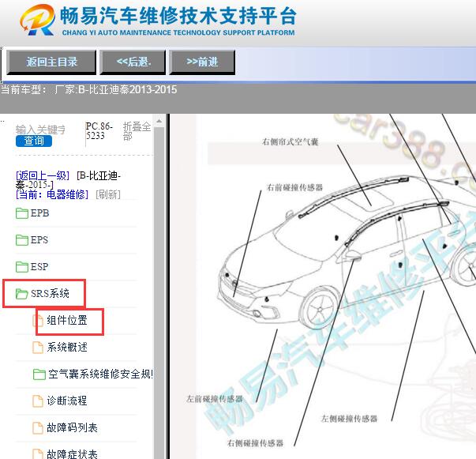The image size is (476, 459).
Task: Click document icon beside 故障症状表
Action: point(38,453)
